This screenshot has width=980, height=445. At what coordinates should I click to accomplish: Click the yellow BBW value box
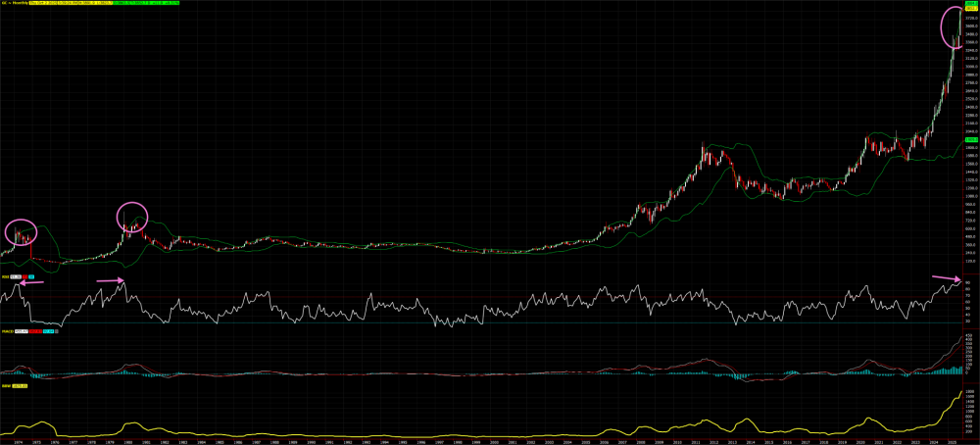pyautogui.click(x=20, y=386)
